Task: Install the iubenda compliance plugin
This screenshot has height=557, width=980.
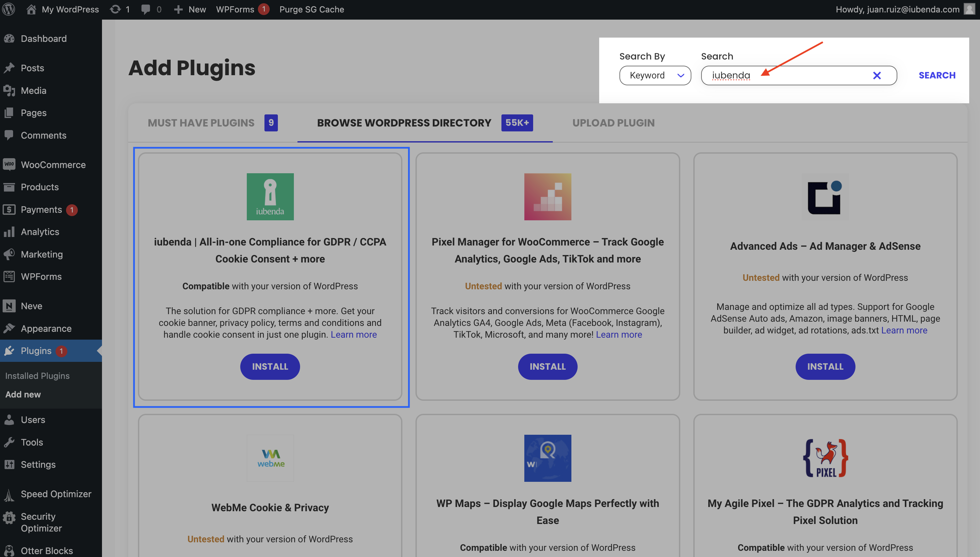Action: point(270,366)
